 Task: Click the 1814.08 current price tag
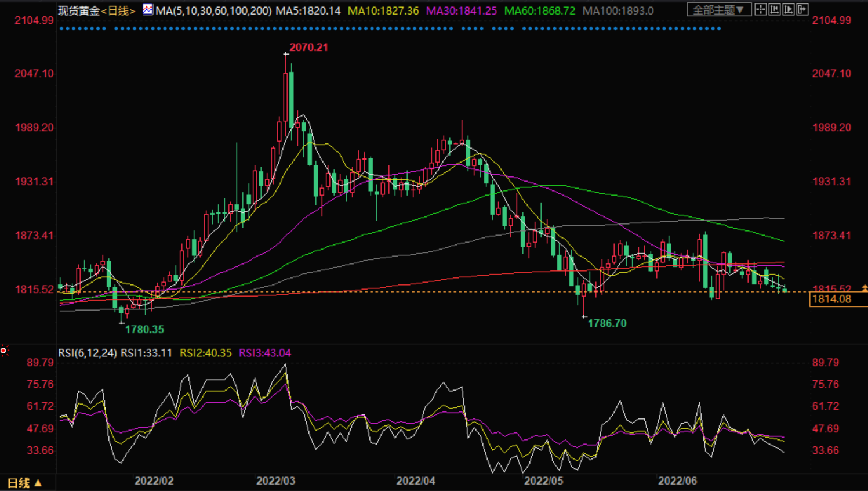coord(831,299)
